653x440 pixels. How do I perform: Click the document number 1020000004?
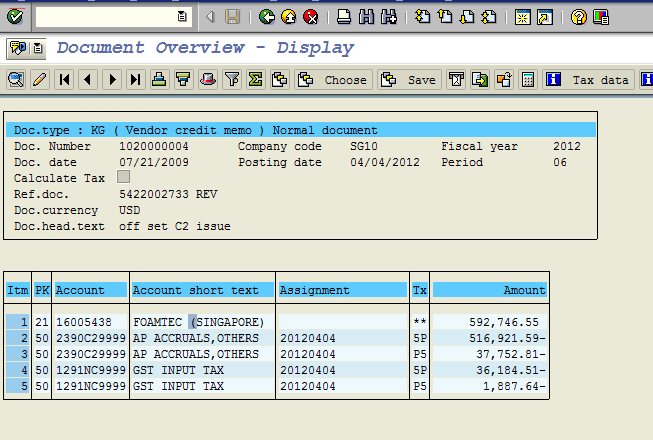click(x=154, y=147)
